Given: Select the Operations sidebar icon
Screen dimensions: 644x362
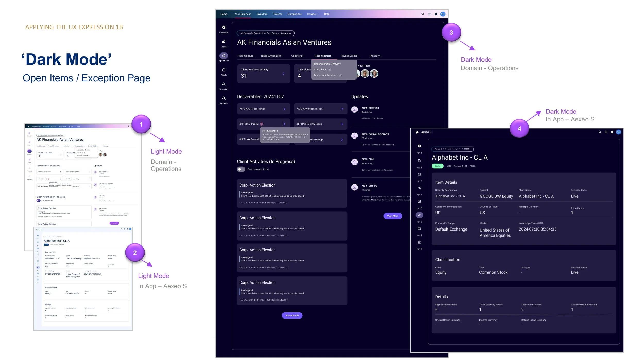Looking at the screenshot, I should 224,56.
